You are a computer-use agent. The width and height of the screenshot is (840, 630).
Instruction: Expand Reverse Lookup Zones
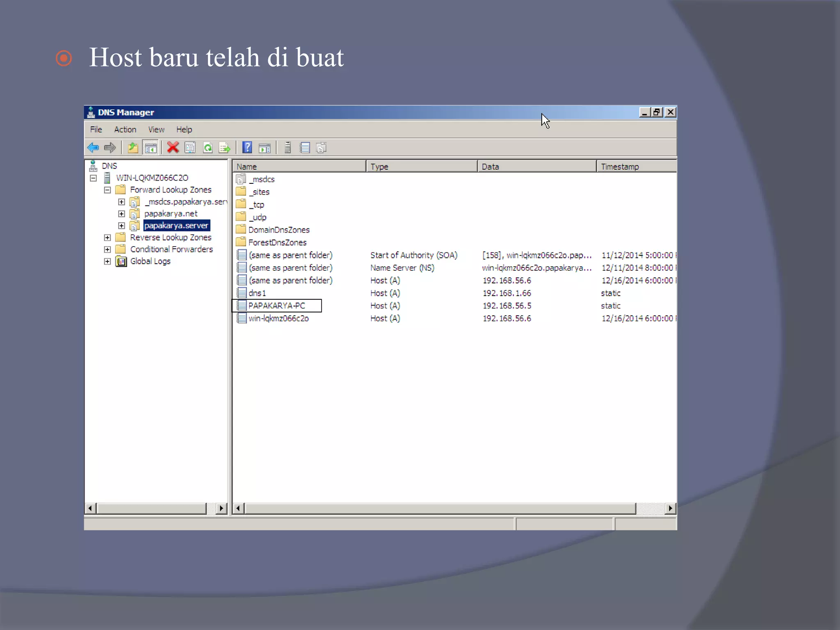(x=107, y=237)
